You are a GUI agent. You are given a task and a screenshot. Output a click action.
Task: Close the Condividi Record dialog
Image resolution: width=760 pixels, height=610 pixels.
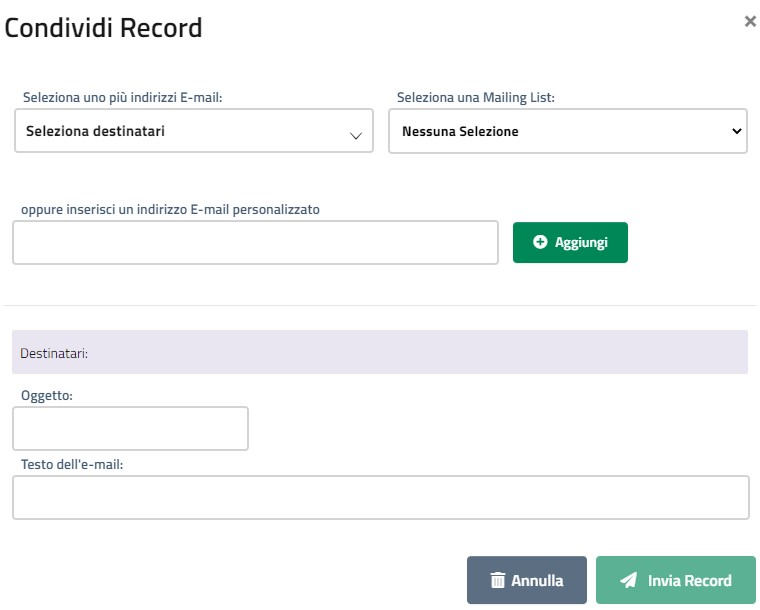(x=750, y=21)
